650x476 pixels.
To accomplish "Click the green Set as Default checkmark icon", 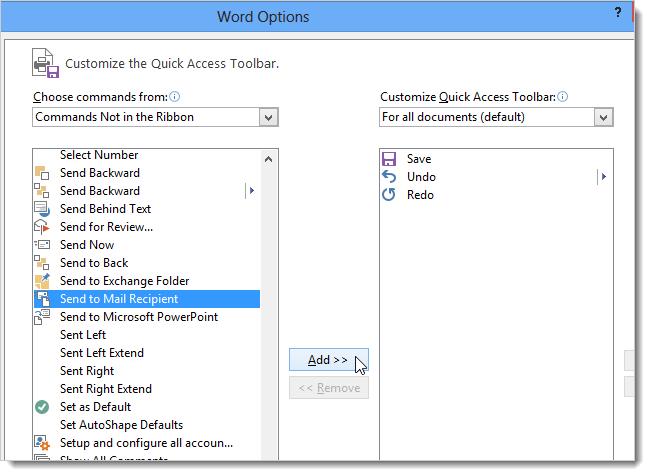I will [x=42, y=407].
